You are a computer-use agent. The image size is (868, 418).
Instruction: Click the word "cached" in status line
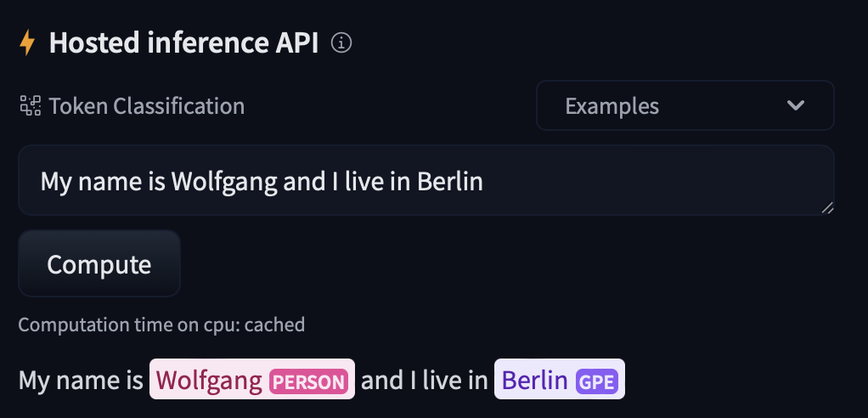[274, 325]
